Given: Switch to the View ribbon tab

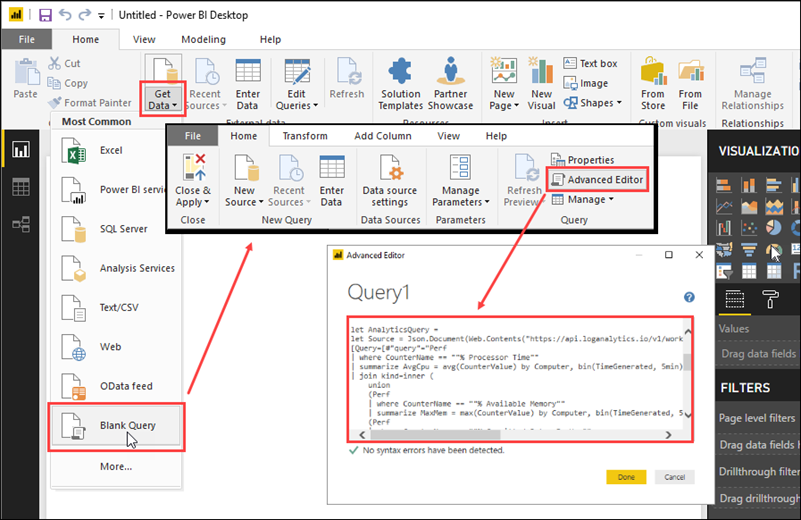Looking at the screenshot, I should [x=144, y=39].
